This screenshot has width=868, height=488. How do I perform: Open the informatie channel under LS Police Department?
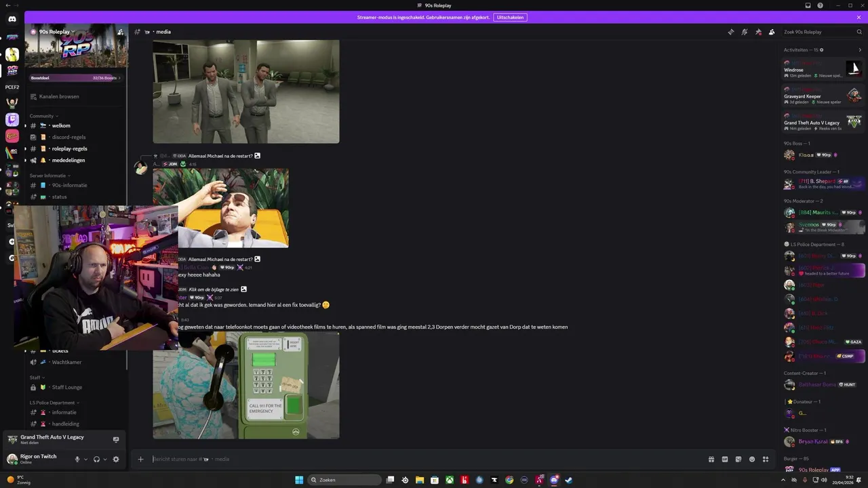tap(76, 412)
